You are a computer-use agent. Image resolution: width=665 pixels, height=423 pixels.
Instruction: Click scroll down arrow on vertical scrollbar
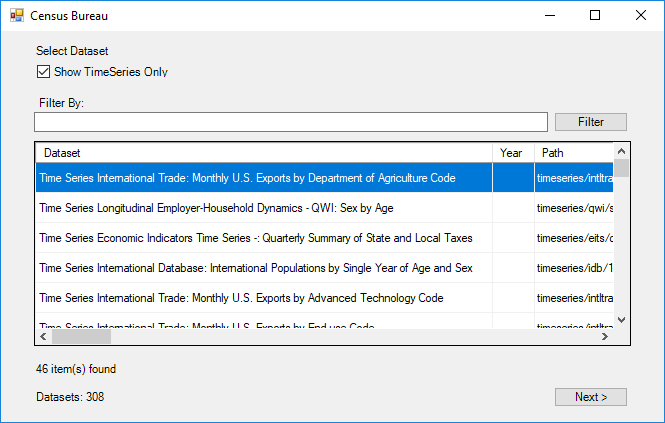(x=621, y=319)
